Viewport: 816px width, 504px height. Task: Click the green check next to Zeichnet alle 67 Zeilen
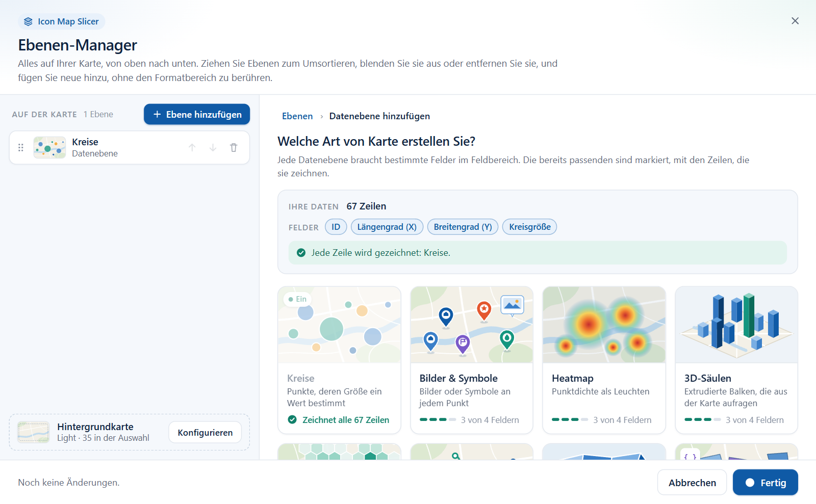tap(292, 420)
